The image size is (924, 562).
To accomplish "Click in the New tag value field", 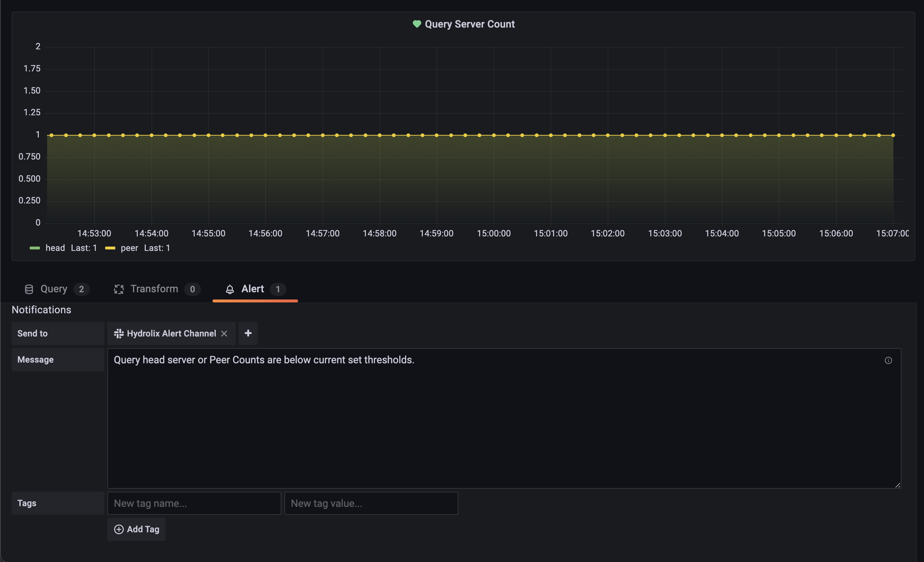I will (371, 503).
